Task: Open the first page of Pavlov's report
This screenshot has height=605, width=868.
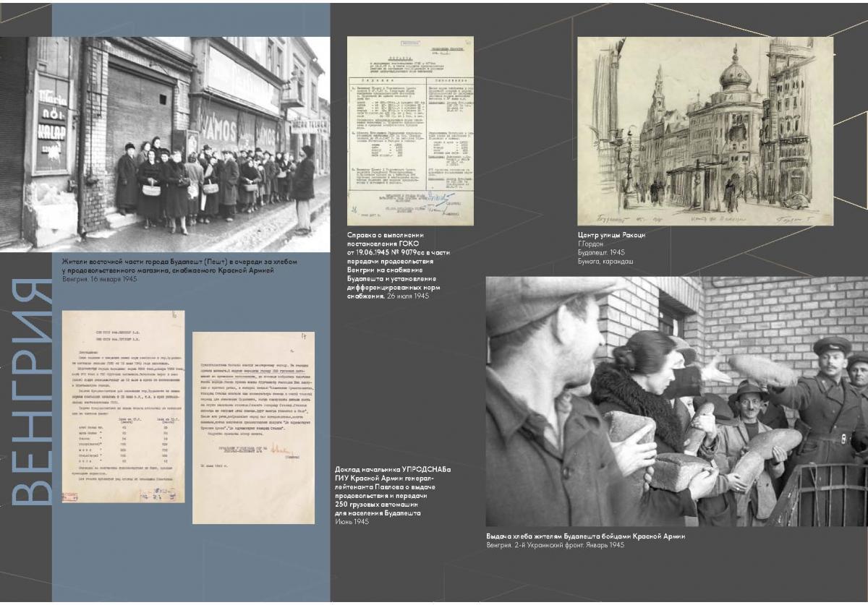Action: (123, 406)
